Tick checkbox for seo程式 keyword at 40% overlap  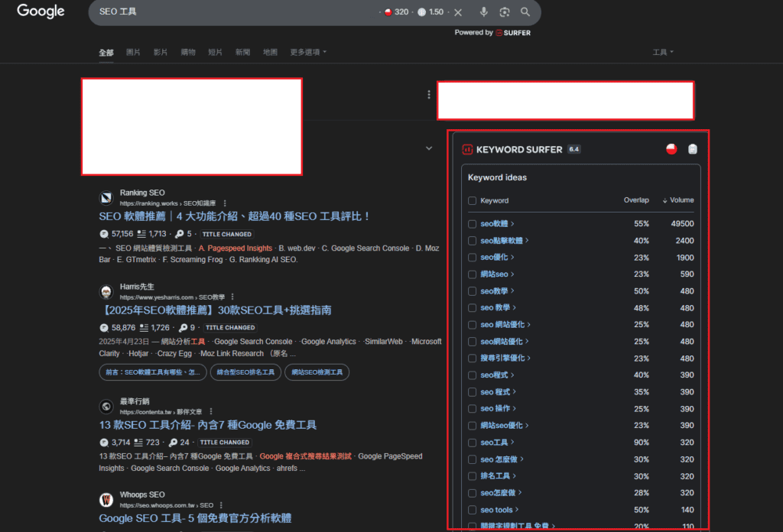472,375
